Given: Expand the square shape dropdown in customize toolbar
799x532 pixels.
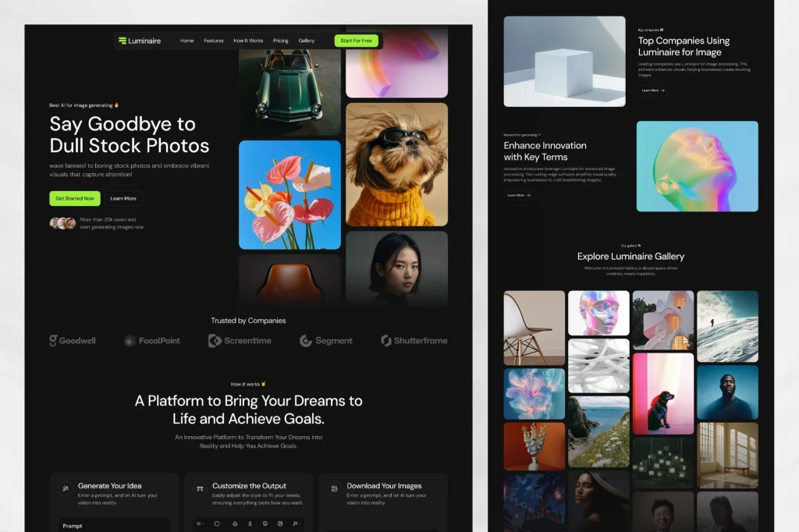Looking at the screenshot, I should (218, 523).
